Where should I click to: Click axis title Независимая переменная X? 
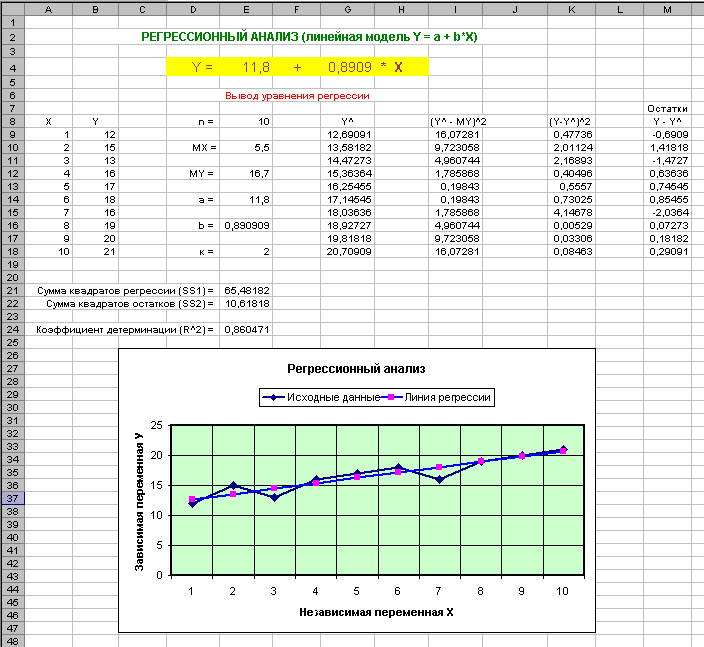tap(376, 612)
